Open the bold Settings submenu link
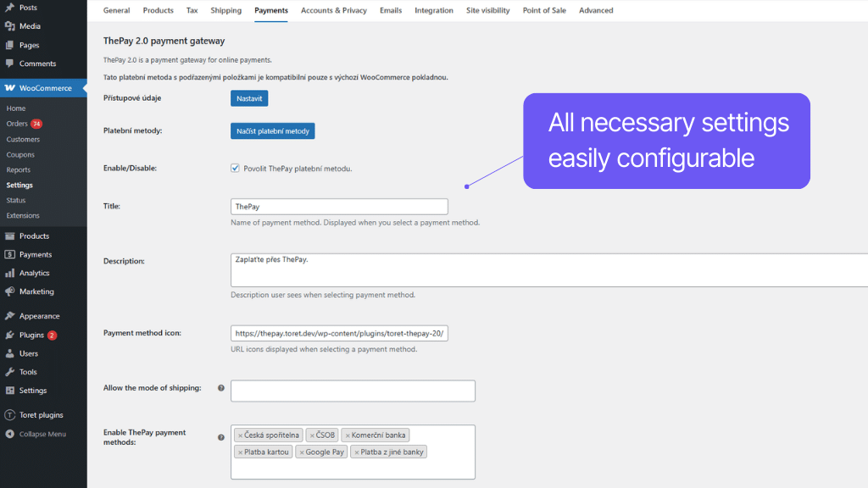Screen dimensions: 868x488 click(19, 186)
